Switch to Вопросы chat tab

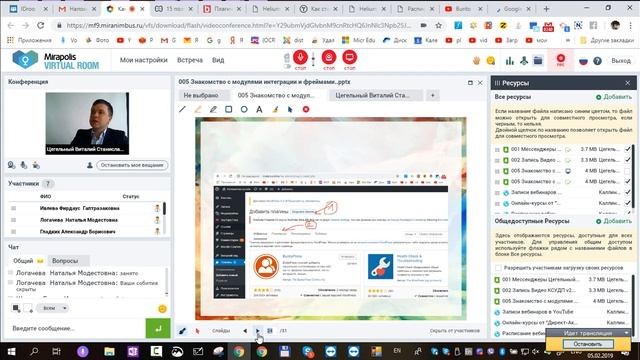[x=68, y=260]
